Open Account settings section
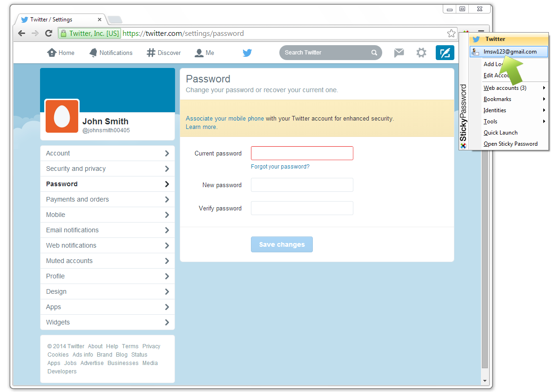 (108, 153)
